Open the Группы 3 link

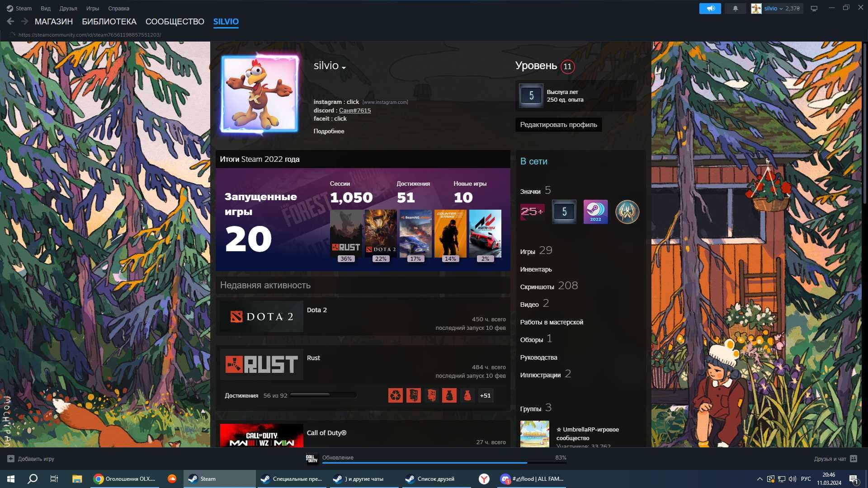536,408
